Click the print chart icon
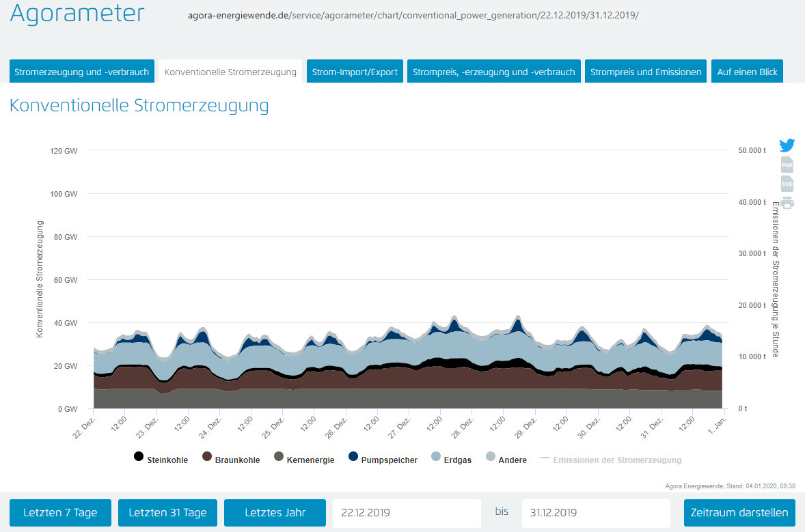 (787, 202)
